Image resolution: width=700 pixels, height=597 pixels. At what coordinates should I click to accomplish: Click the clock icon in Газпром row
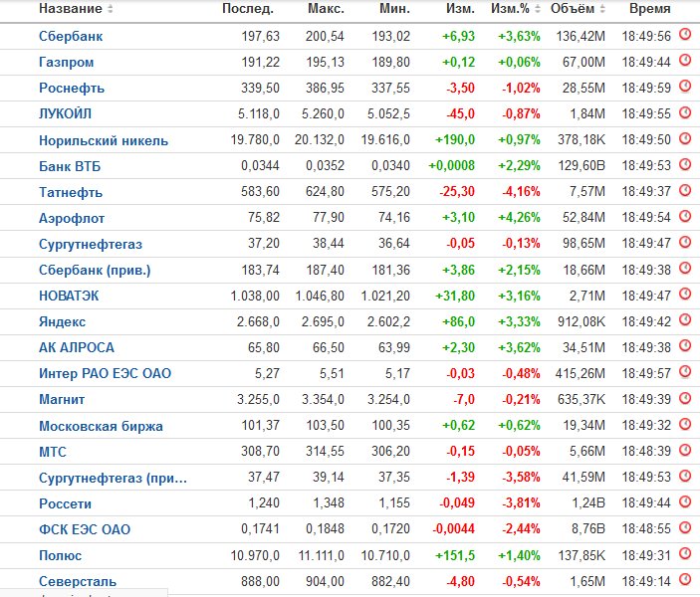685,60
